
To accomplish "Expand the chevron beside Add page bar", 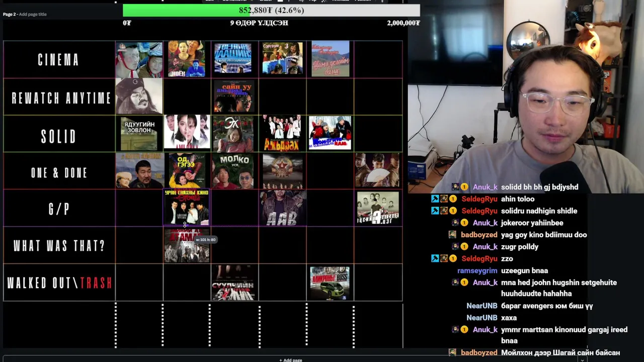I will click(582, 360).
